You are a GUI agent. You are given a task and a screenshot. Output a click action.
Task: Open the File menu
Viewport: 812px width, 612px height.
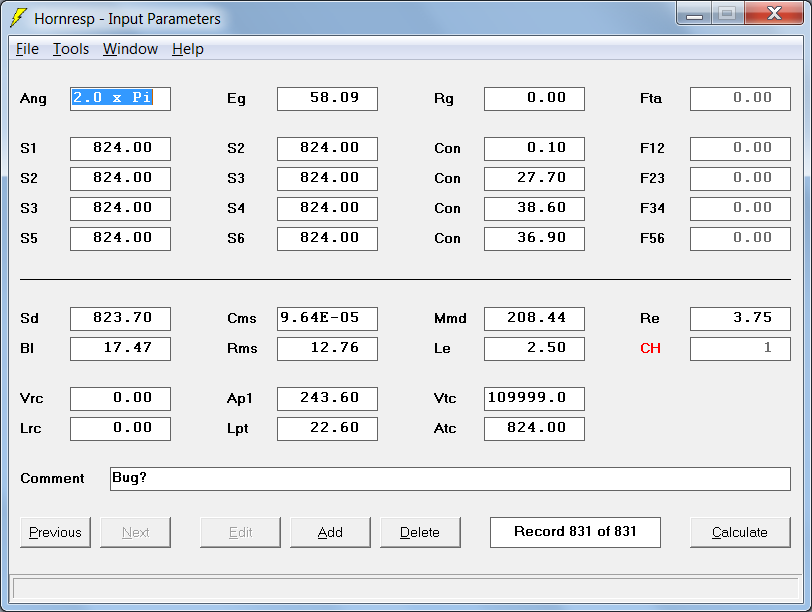[x=27, y=49]
